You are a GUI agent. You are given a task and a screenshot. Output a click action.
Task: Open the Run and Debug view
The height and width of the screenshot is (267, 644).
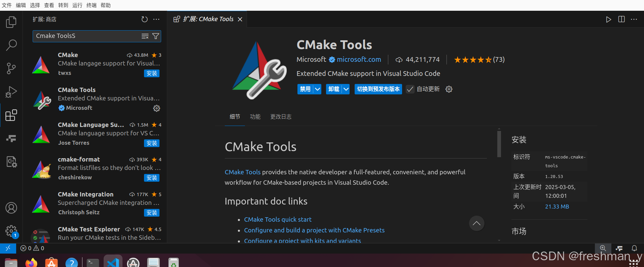(x=11, y=92)
